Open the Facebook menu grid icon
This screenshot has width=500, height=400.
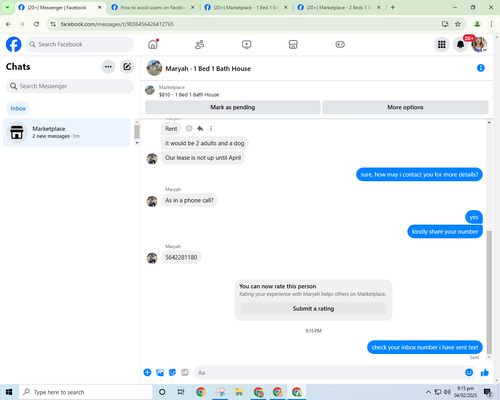pyautogui.click(x=442, y=44)
